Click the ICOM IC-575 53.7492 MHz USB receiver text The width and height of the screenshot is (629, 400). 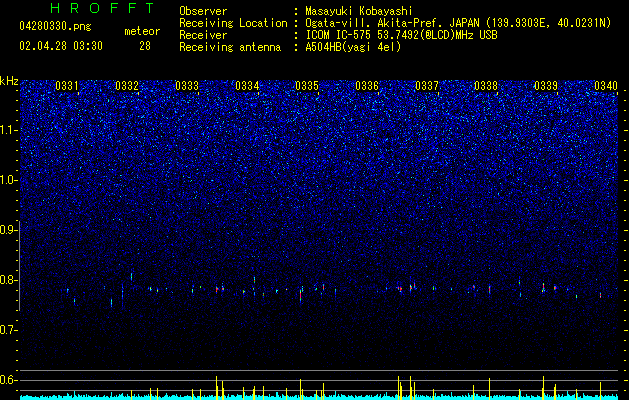tap(401, 35)
